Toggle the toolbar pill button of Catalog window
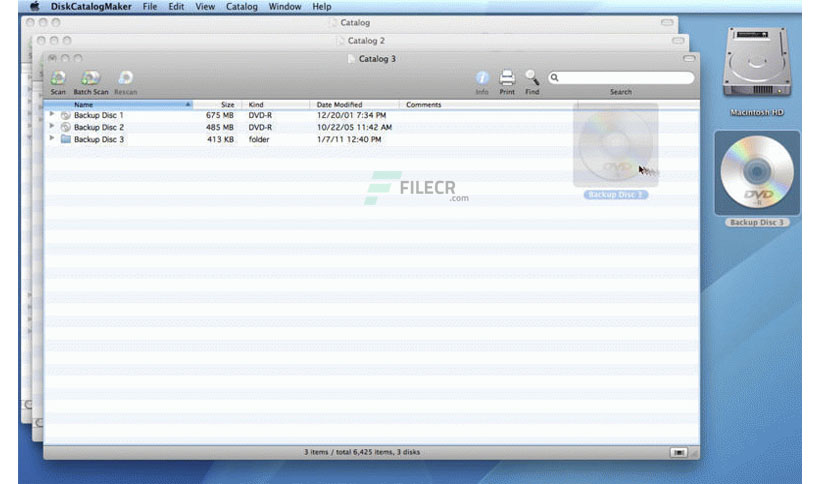 point(667,22)
